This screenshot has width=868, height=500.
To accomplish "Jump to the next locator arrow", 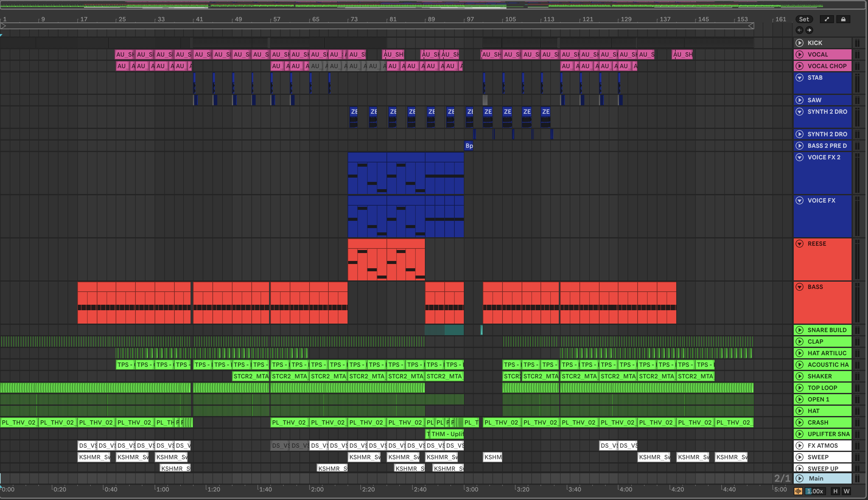I will tap(809, 30).
